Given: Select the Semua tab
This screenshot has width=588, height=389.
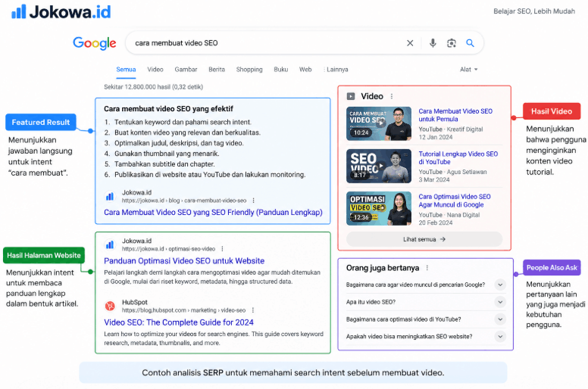Looking at the screenshot, I should tap(126, 70).
